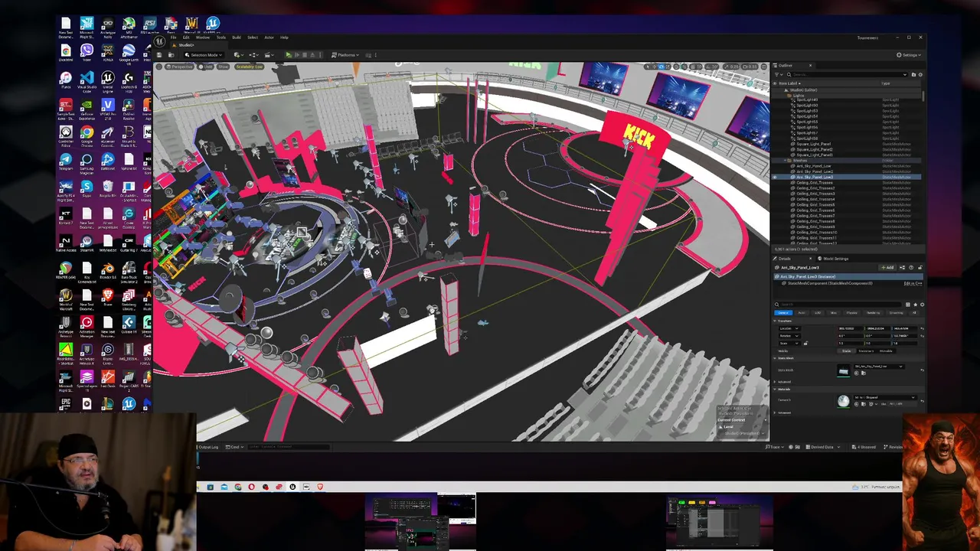
Task: Open the play options three-dot menu
Action: [x=320, y=55]
